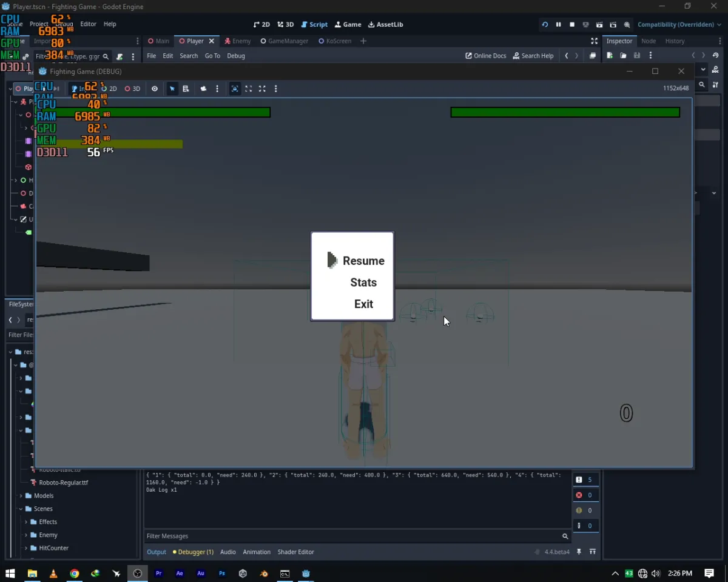Open the Animation bottom panel
This screenshot has width=728, height=582.
point(257,552)
